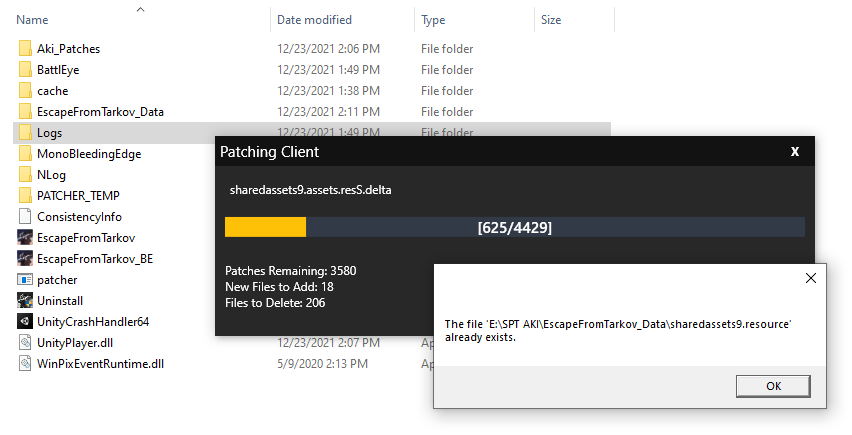Select the BattlEye folder icon

click(x=25, y=70)
